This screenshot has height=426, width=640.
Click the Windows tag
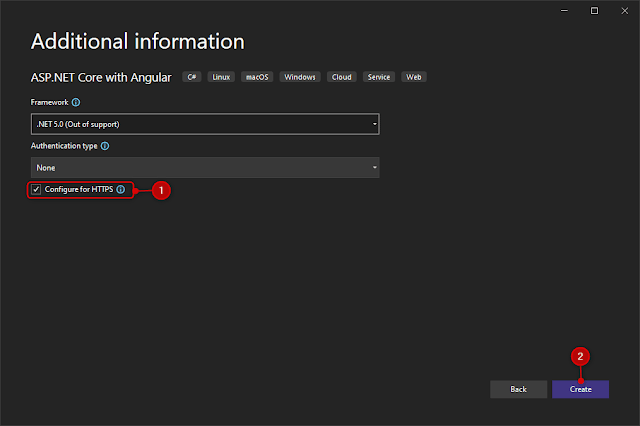pyautogui.click(x=300, y=77)
